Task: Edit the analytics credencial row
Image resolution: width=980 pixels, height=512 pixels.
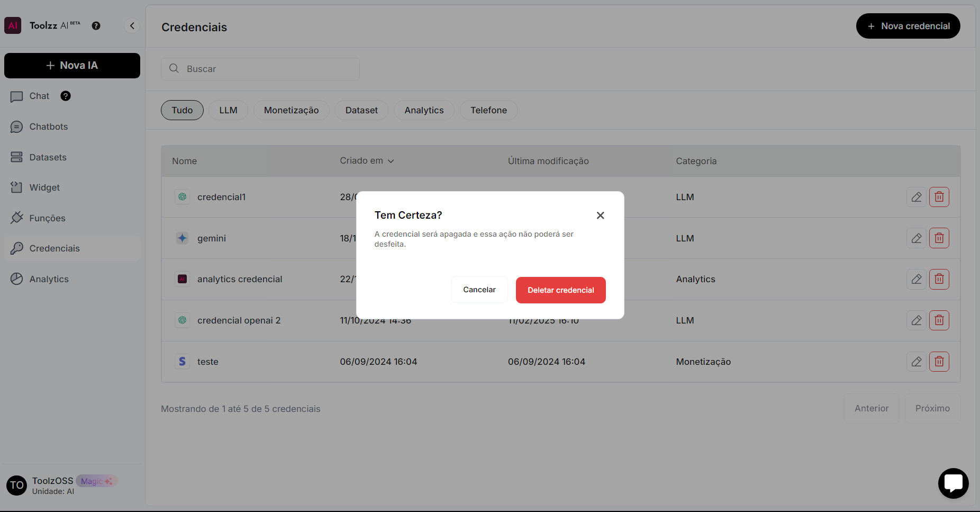Action: pos(917,279)
